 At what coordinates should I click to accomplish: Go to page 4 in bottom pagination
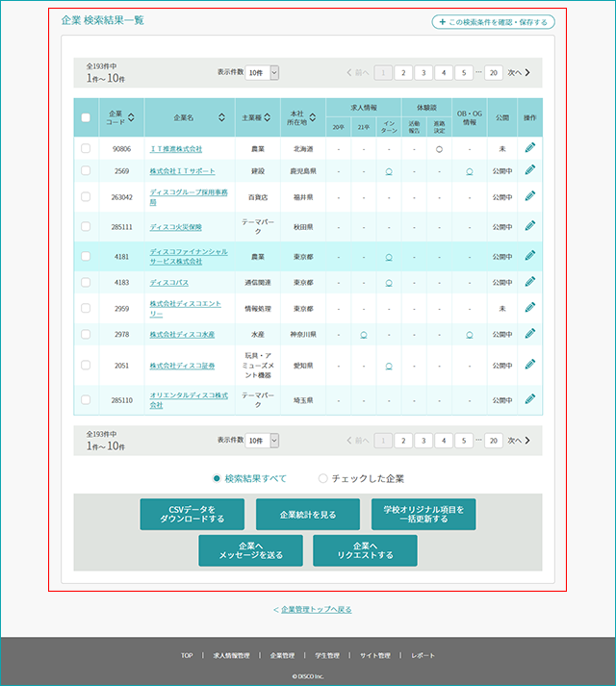pyautogui.click(x=444, y=441)
